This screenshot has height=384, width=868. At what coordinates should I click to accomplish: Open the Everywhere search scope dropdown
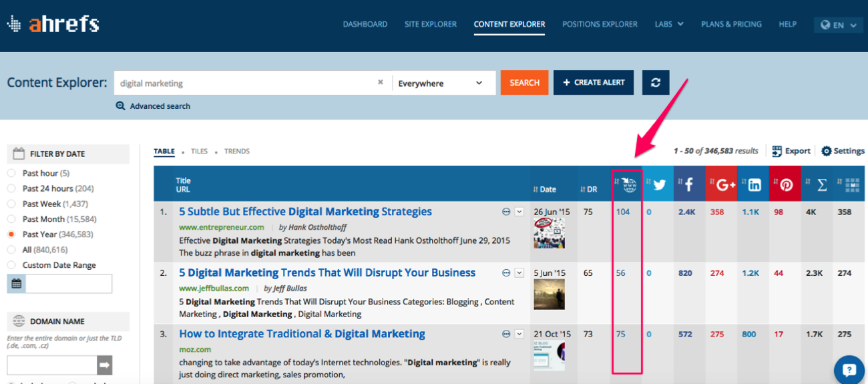[444, 83]
